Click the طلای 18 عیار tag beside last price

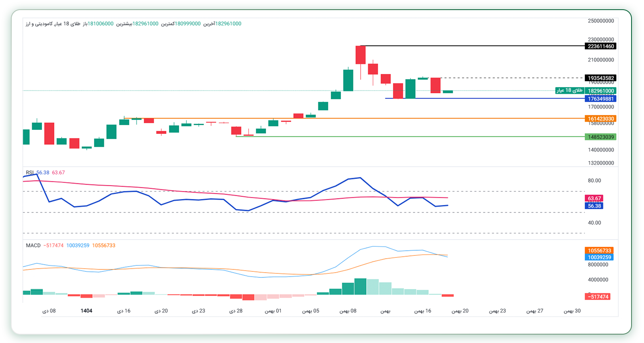[x=570, y=90]
